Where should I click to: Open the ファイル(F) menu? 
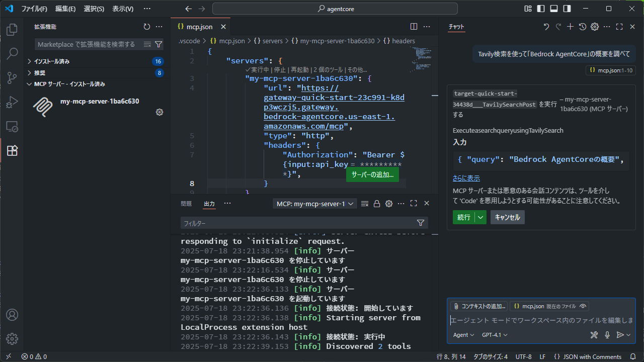(x=34, y=9)
